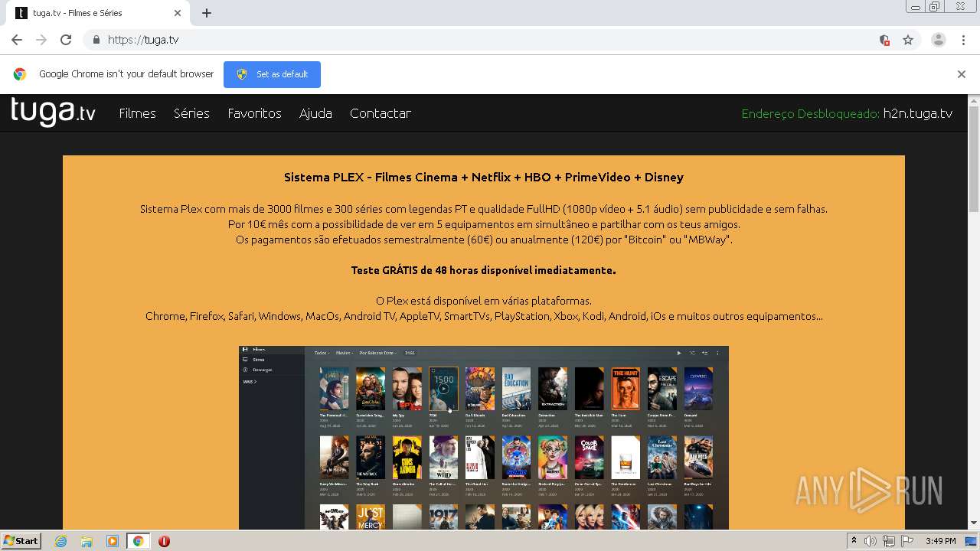Image resolution: width=980 pixels, height=551 pixels.
Task: Click the Chrome logo in the infobar
Action: point(20,74)
